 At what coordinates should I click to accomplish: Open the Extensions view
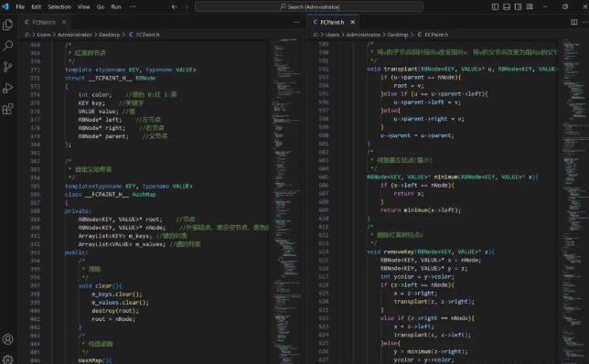pyautogui.click(x=7, y=109)
